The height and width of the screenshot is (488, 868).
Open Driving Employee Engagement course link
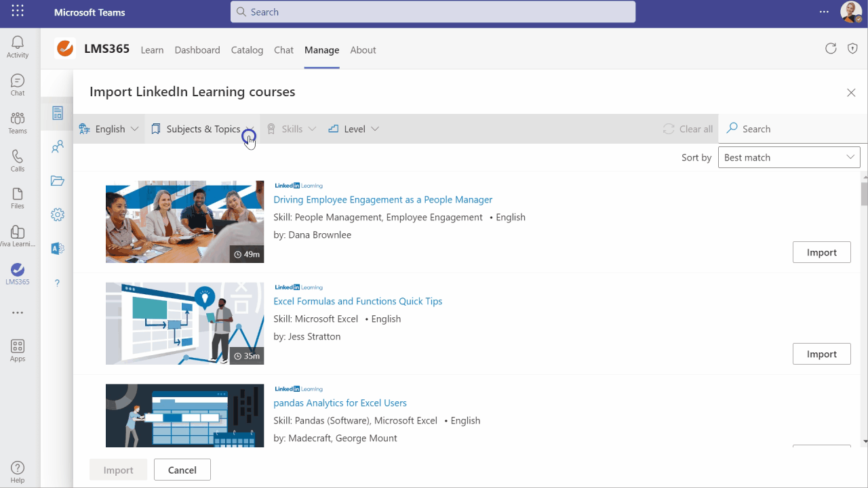382,199
